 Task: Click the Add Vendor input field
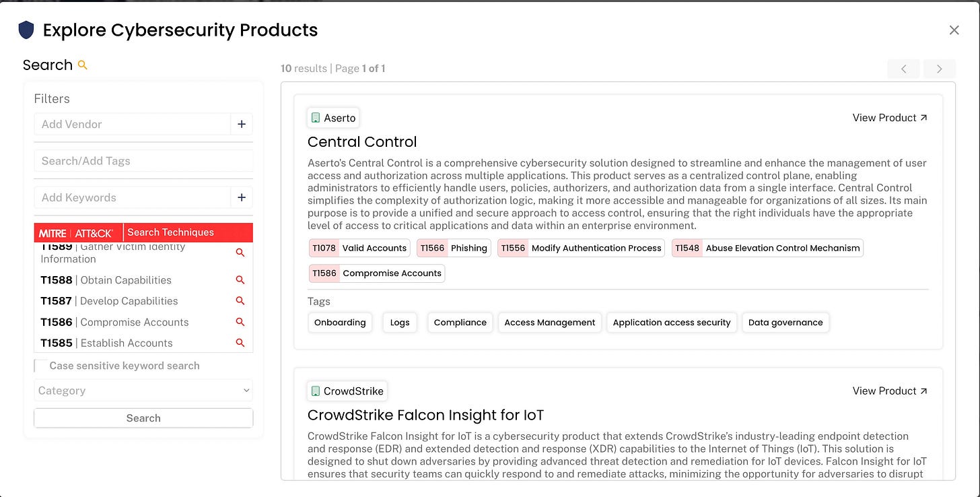132,124
